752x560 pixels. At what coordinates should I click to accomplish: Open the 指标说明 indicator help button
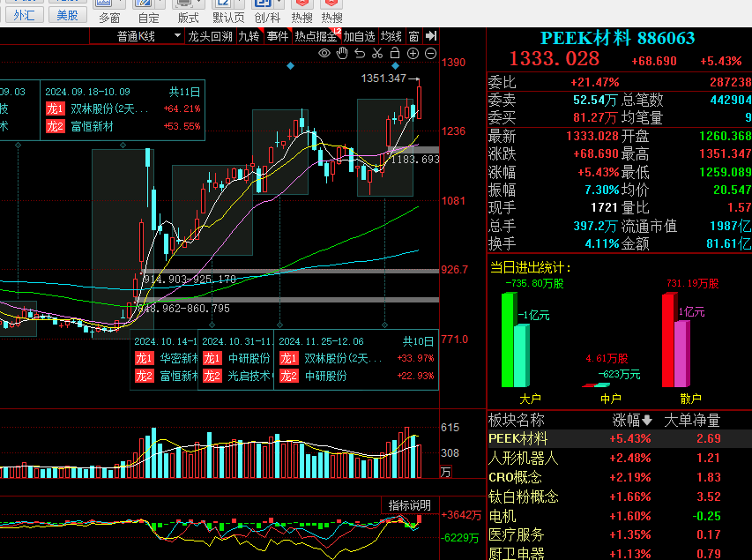click(x=409, y=505)
